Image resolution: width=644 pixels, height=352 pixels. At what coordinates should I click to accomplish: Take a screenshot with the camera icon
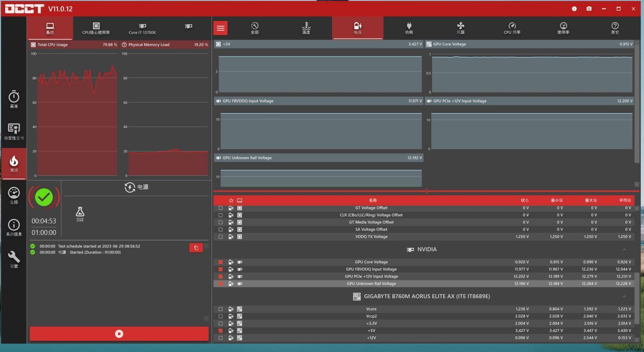[589, 9]
